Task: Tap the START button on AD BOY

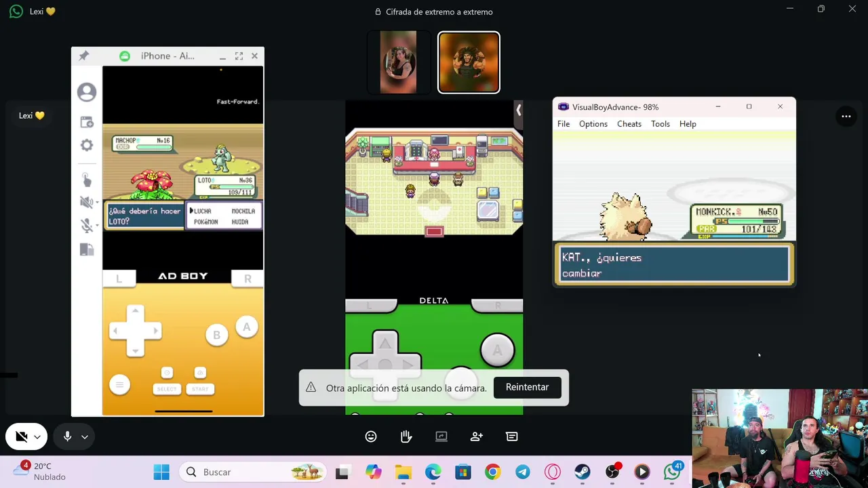Action: click(x=200, y=388)
